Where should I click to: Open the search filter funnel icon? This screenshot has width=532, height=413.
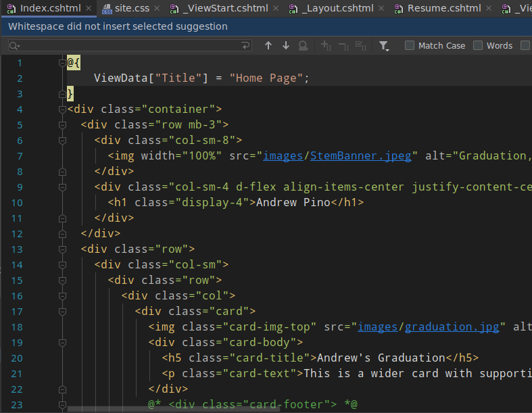[x=384, y=46]
